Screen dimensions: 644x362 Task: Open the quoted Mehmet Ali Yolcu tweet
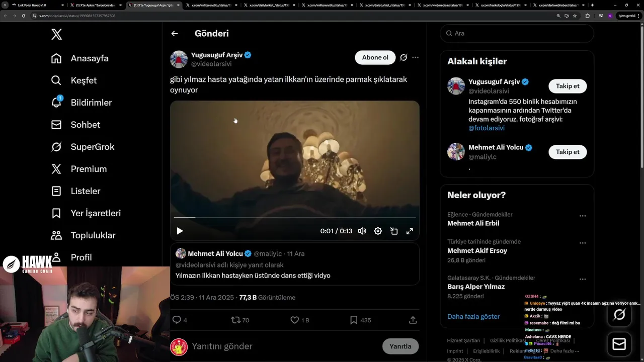[295, 264]
